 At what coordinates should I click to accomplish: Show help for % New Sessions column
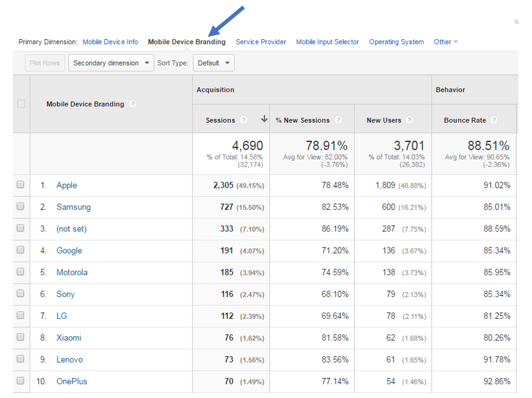tap(338, 120)
